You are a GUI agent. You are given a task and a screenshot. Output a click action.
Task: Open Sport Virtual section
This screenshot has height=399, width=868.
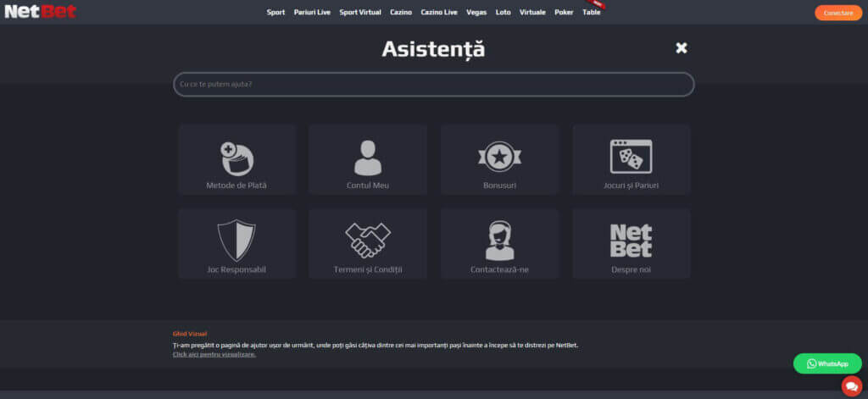(x=360, y=12)
